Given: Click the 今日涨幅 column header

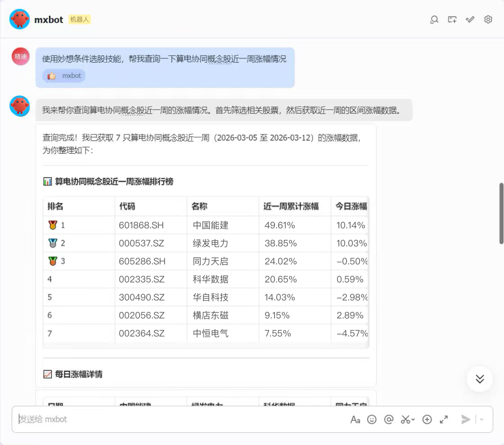Looking at the screenshot, I should point(351,206).
